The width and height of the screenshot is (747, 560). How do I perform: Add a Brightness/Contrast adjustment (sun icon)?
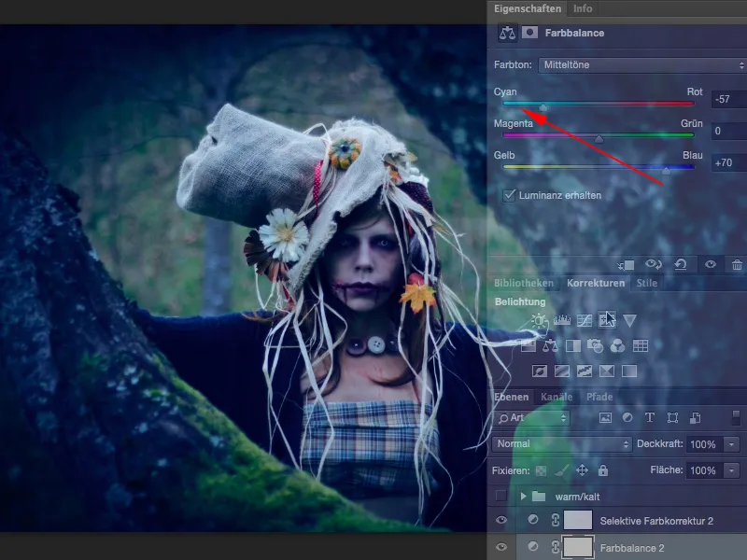pyautogui.click(x=540, y=320)
